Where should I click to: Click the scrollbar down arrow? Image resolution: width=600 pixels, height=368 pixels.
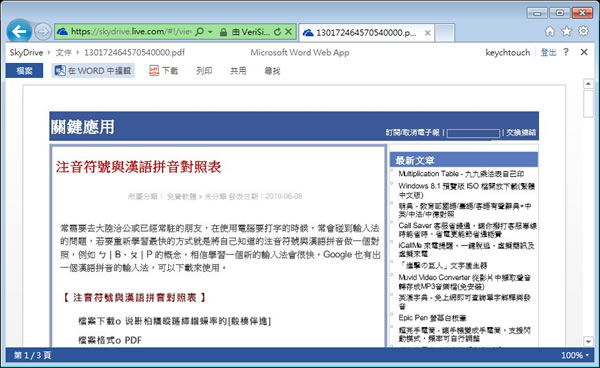[588, 341]
